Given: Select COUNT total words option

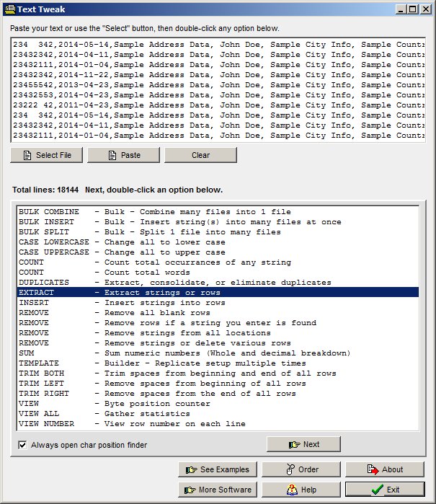Looking at the screenshot, I should (x=218, y=273).
